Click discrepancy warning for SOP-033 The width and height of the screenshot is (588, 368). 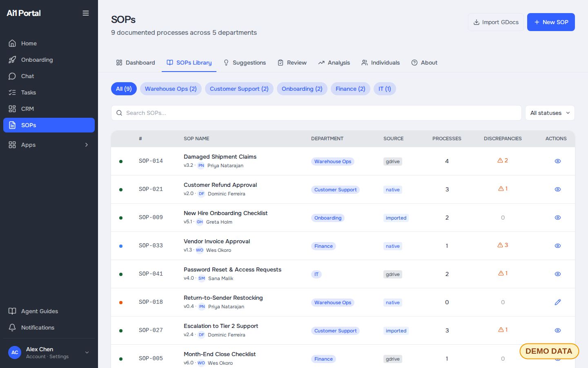[503, 245]
